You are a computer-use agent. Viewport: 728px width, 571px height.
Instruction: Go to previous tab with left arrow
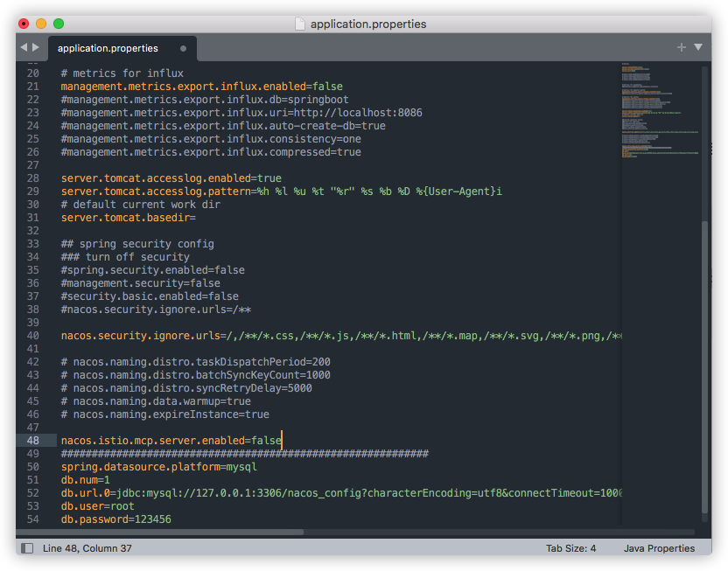pyautogui.click(x=24, y=47)
